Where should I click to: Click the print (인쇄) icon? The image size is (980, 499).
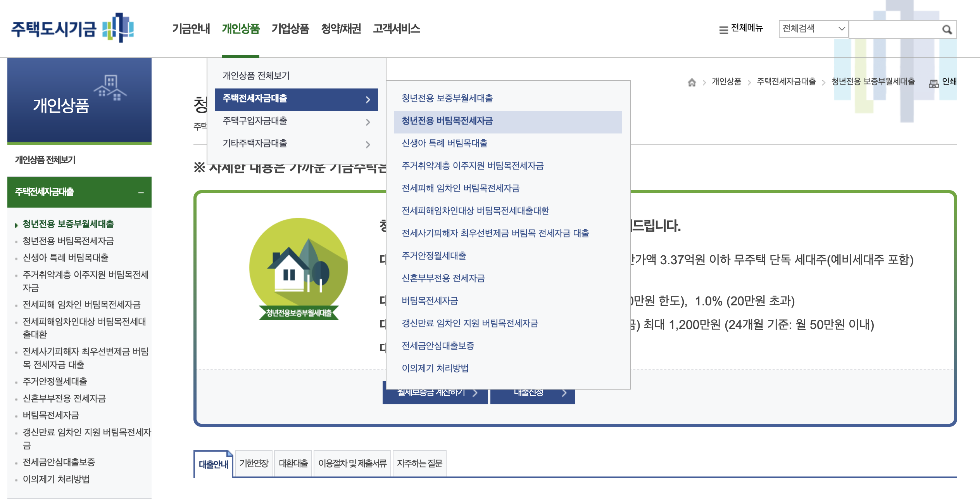933,83
